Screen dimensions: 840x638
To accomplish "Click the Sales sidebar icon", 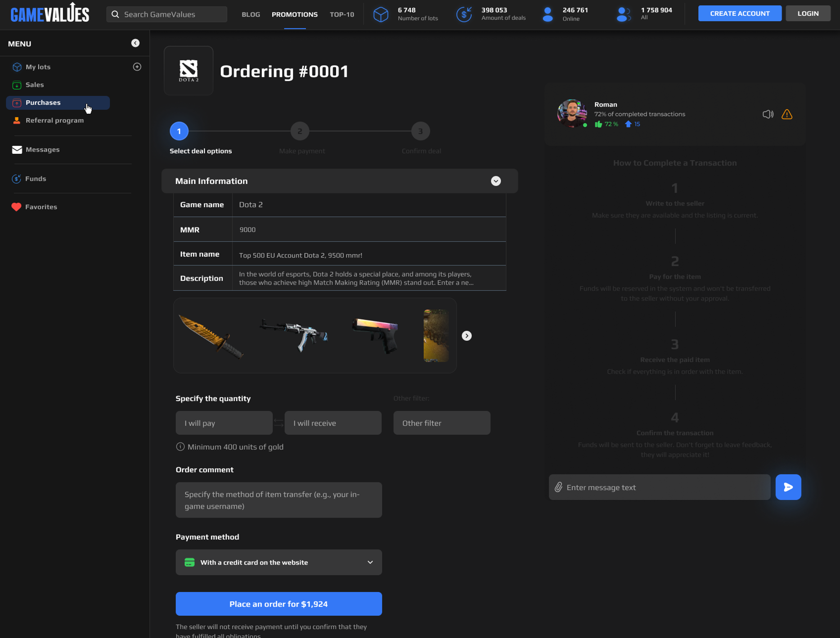I will [17, 85].
